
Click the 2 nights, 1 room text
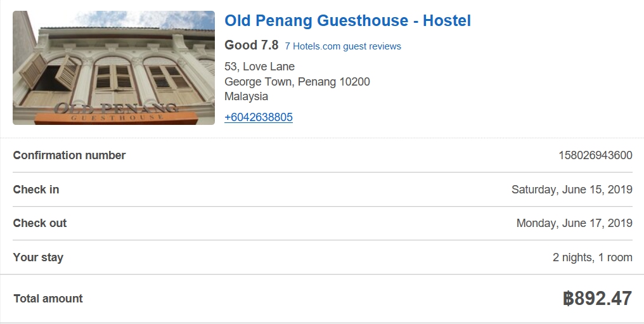coord(592,257)
